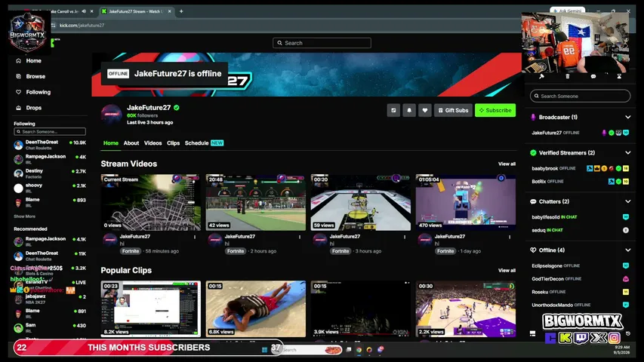Image resolution: width=644 pixels, height=362 pixels.
Task: Click the green Subscribe button
Action: coord(495,110)
